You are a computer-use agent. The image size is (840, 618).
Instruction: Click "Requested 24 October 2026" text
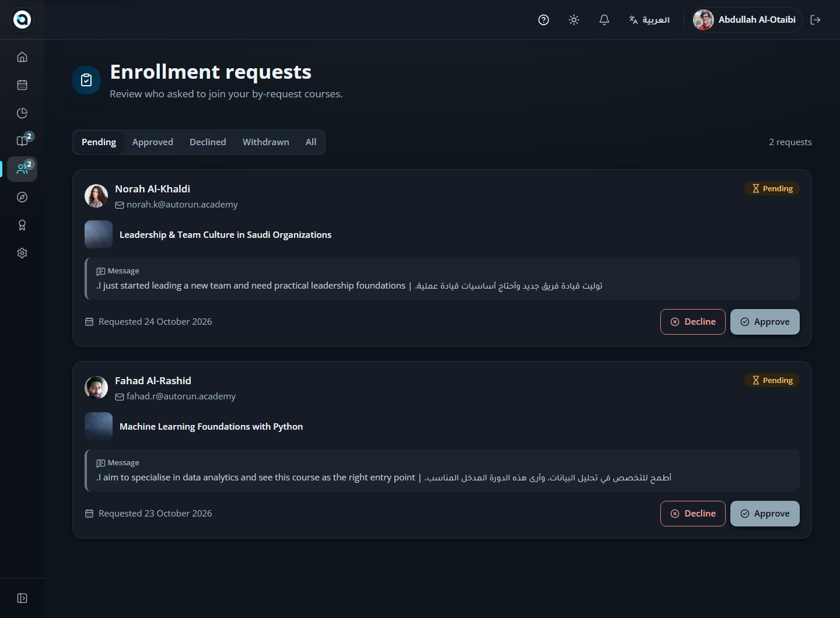pyautogui.click(x=155, y=322)
